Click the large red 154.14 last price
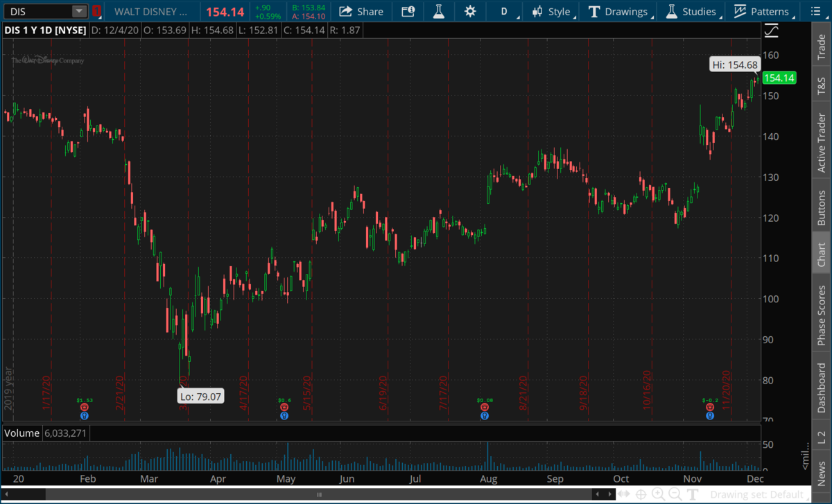This screenshot has width=832, height=504. pyautogui.click(x=225, y=11)
